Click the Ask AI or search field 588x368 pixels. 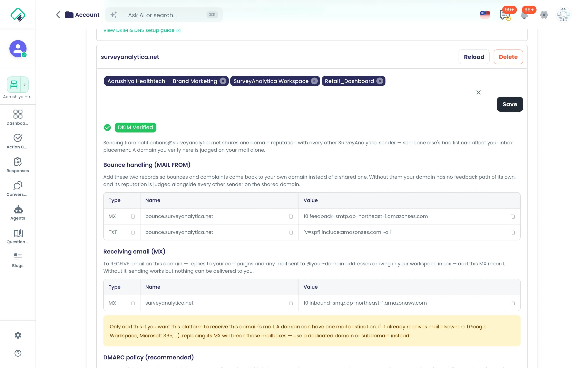164,15
